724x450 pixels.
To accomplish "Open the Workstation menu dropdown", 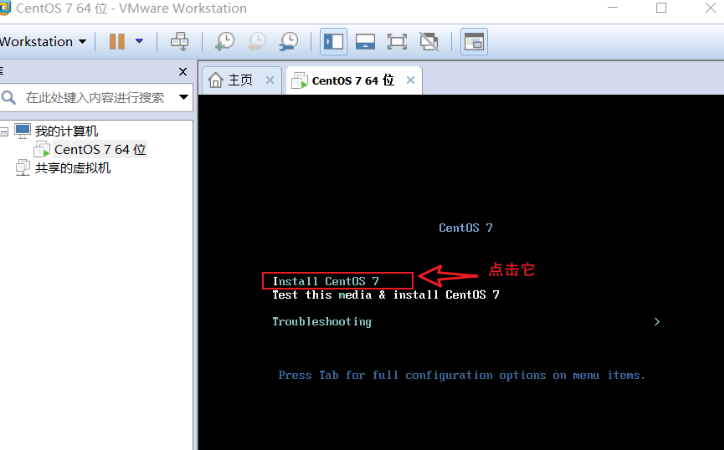I will point(42,42).
